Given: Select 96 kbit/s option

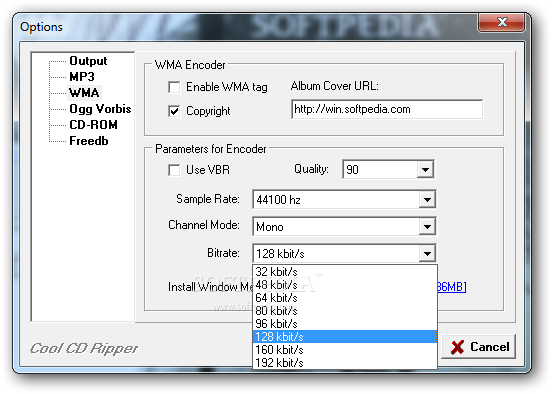Looking at the screenshot, I should click(345, 324).
